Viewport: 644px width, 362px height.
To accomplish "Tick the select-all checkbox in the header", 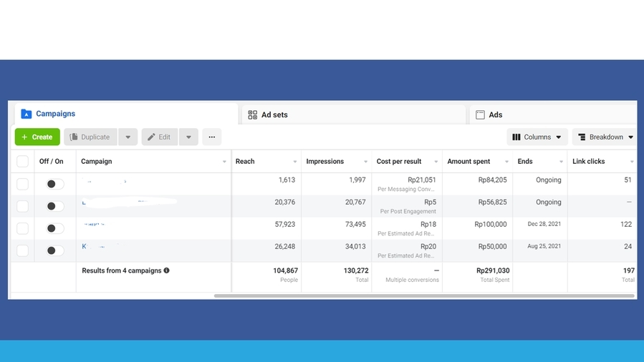I will (x=23, y=162).
